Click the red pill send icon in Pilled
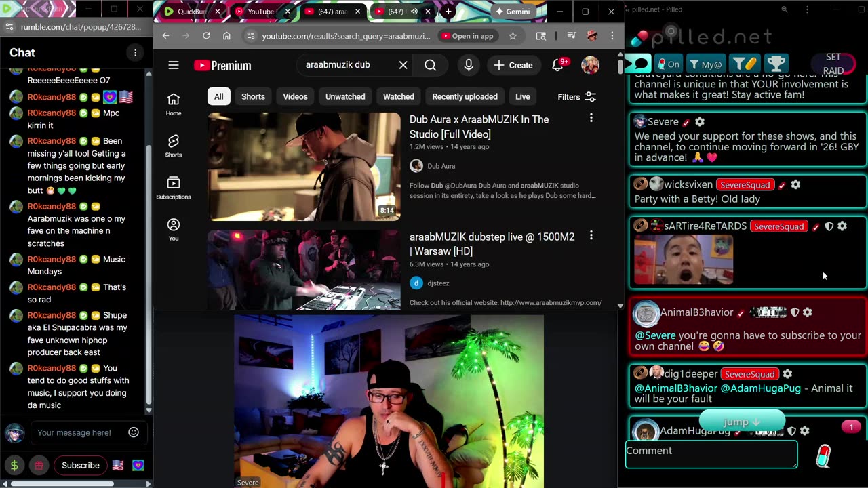 [x=823, y=456]
